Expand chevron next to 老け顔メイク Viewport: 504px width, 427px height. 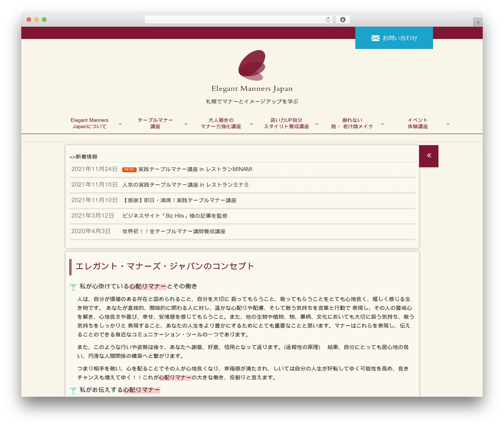[382, 124]
